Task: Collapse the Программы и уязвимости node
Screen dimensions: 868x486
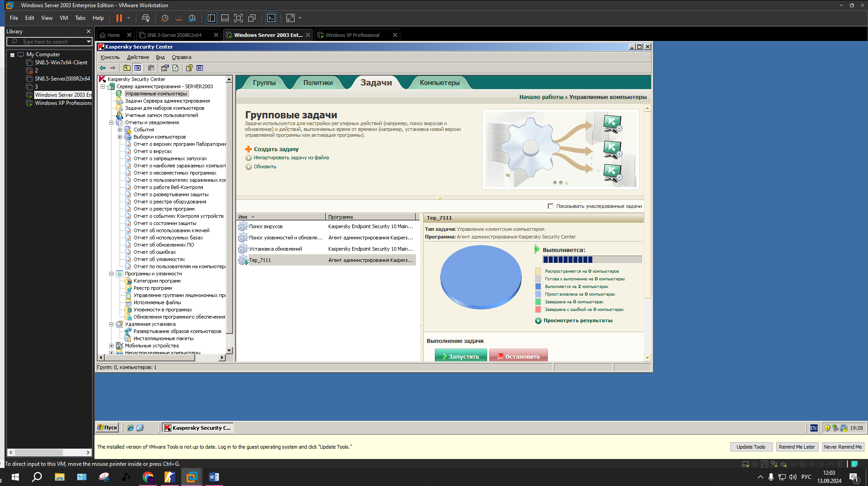Action: tap(112, 274)
